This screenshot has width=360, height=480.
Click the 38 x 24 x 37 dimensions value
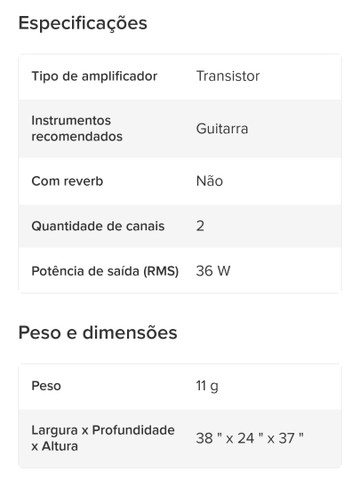(x=250, y=438)
